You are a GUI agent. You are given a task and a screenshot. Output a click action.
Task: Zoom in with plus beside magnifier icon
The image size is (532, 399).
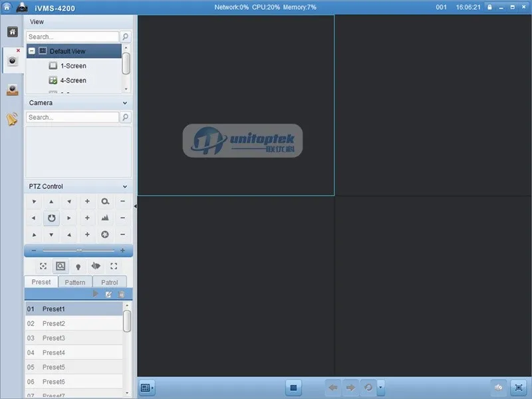(87, 201)
